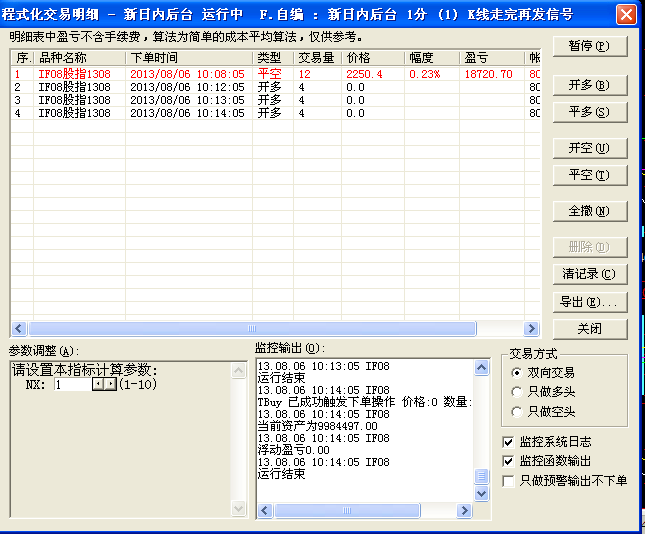
Task: Click the 幅度 column header
Action: 432,58
